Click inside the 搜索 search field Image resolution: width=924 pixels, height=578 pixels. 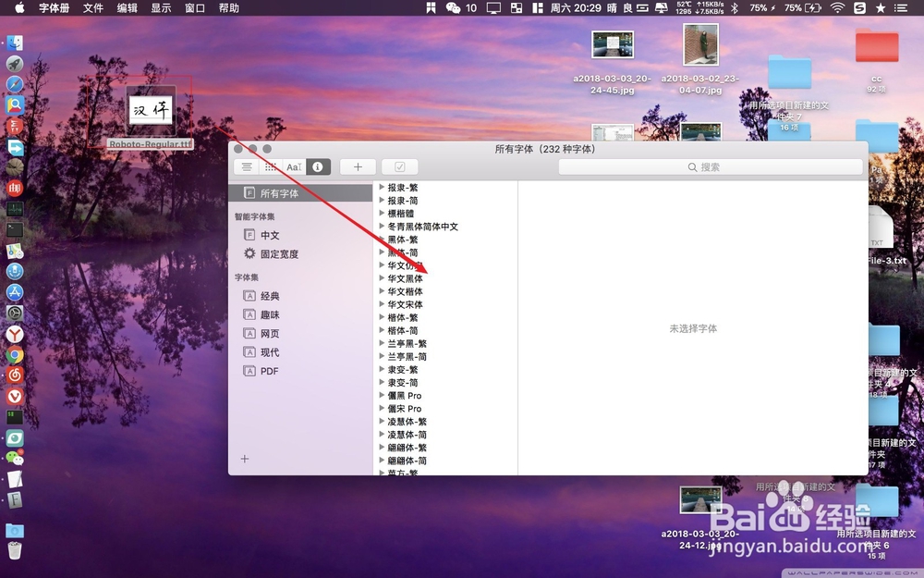click(x=711, y=166)
